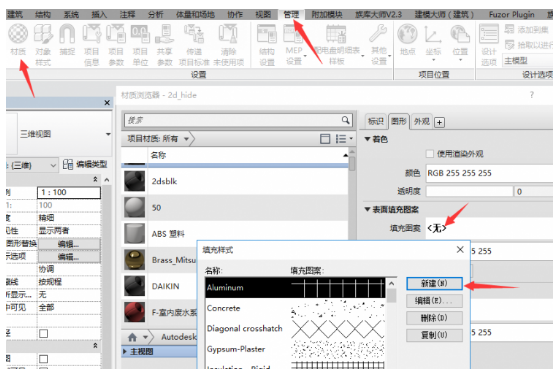
Task: Open the 标识 tab in material editor
Action: tap(375, 121)
